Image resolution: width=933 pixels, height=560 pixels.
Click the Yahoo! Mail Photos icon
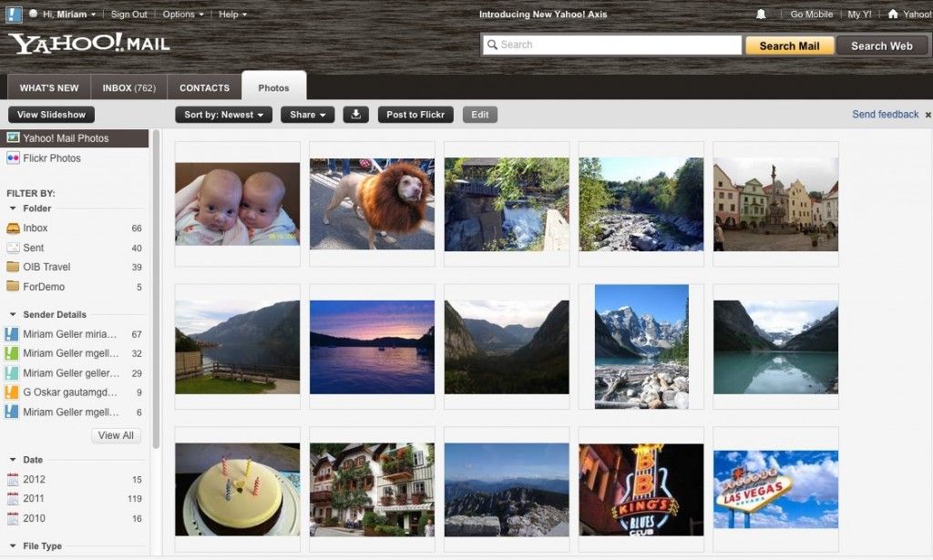click(x=13, y=138)
